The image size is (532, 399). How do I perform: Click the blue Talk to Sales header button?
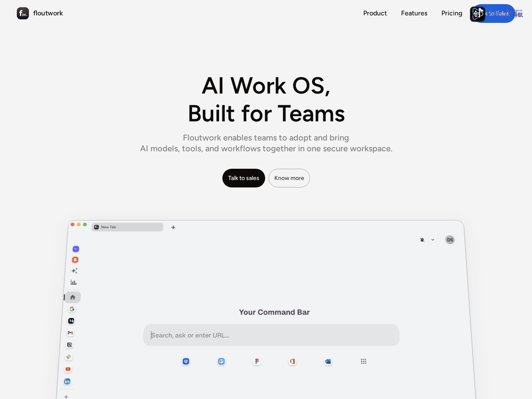494,14
